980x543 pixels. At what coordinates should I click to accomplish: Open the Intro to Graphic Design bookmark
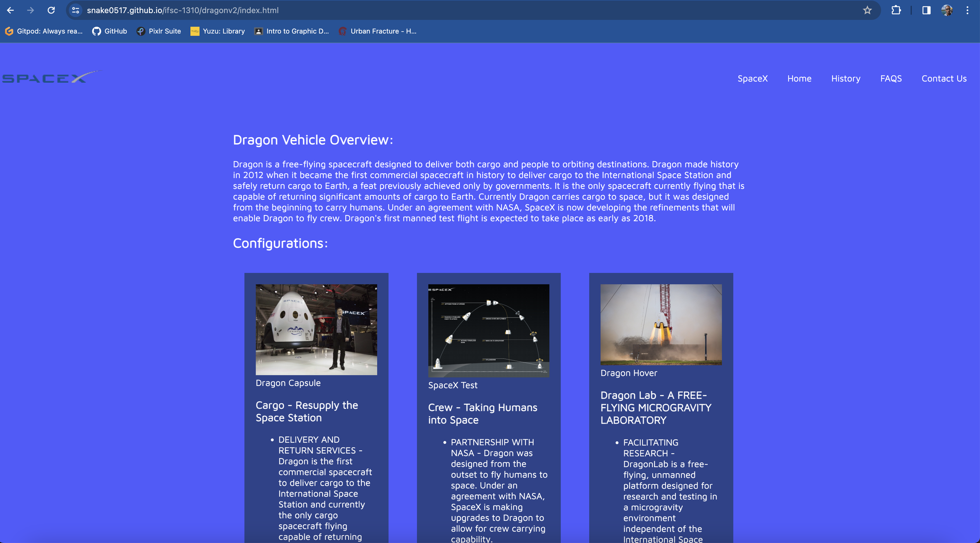click(292, 31)
